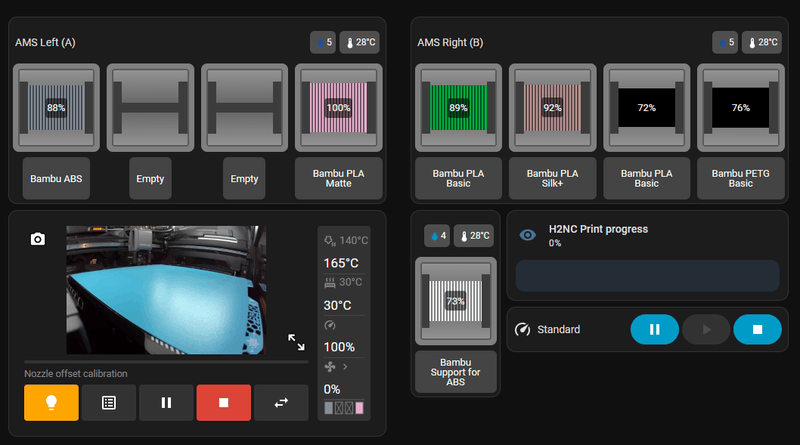The width and height of the screenshot is (800, 445).
Task: Click AMS Right temperature badge 28°C
Action: point(762,42)
